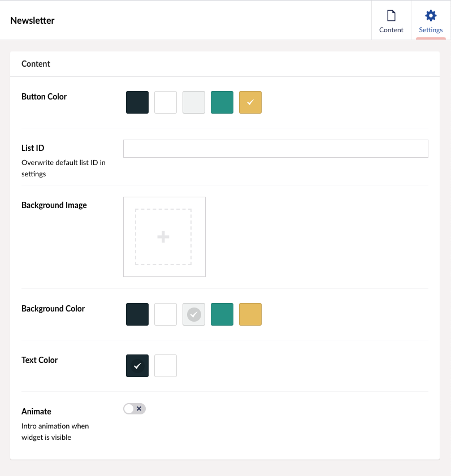Click the checked yellow Button Color swatch
This screenshot has width=451, height=476.
[x=250, y=102]
